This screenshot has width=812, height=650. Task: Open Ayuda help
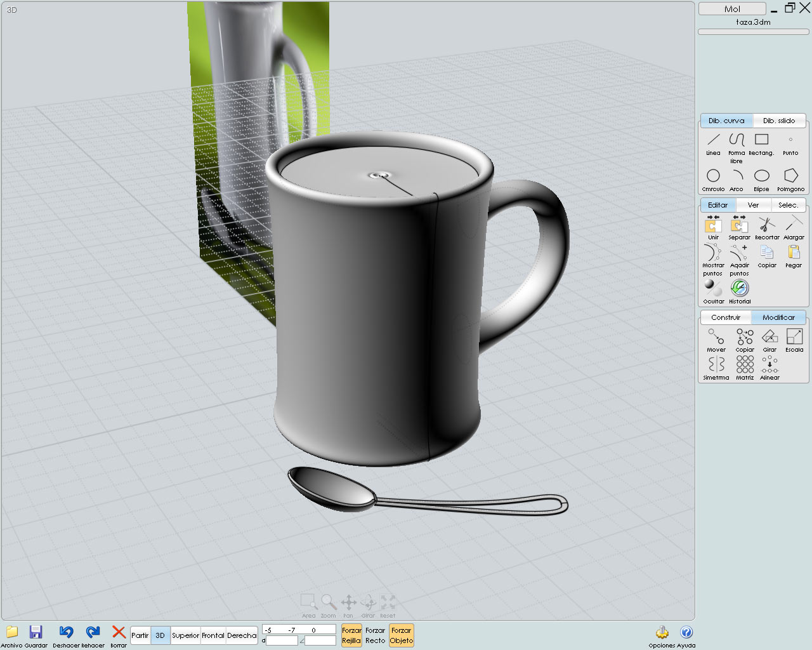[x=686, y=636]
